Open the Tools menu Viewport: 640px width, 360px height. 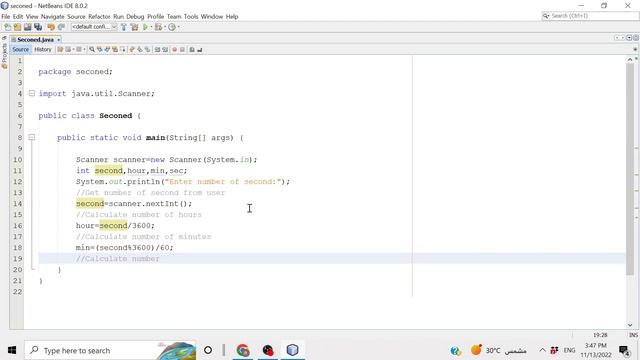tap(191, 16)
